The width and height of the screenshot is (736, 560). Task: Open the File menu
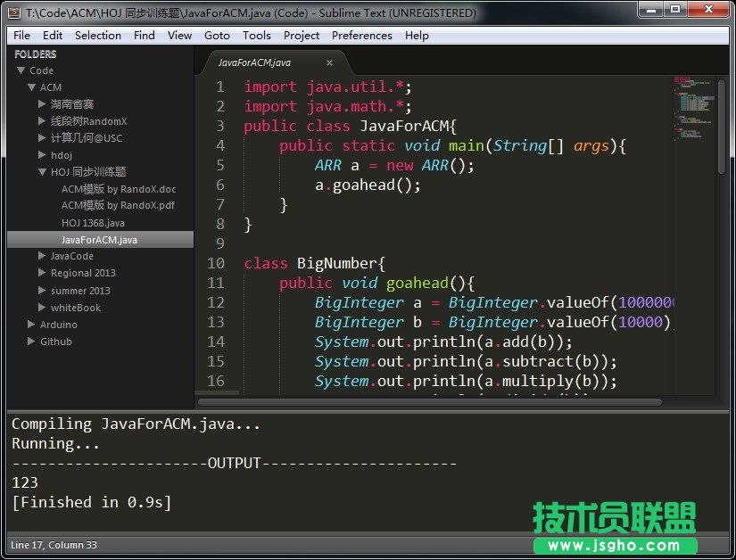21,35
